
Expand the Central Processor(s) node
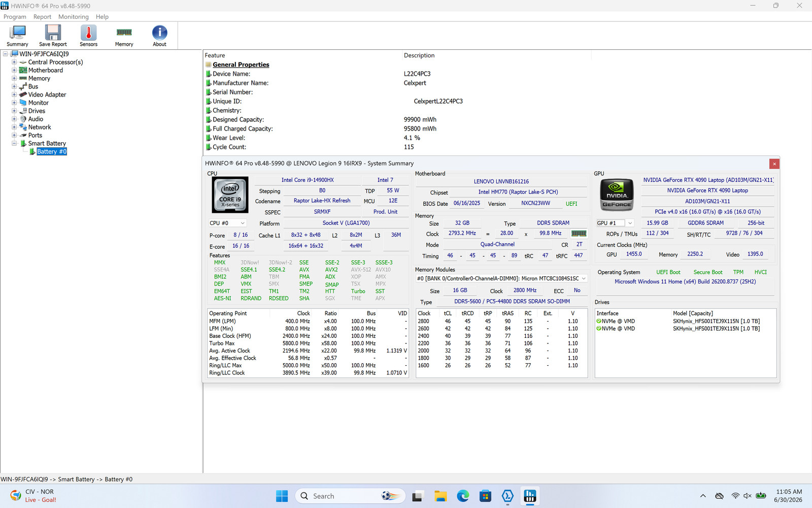click(x=14, y=62)
